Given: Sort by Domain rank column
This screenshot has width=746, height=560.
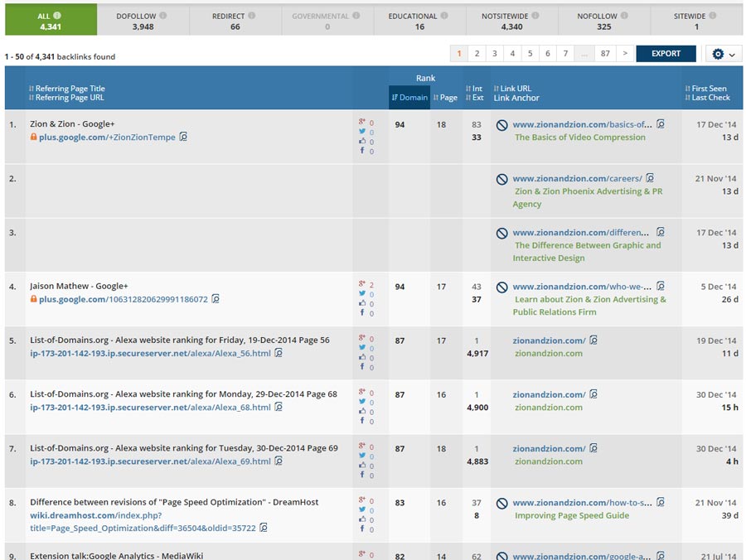Looking at the screenshot, I should [x=409, y=98].
